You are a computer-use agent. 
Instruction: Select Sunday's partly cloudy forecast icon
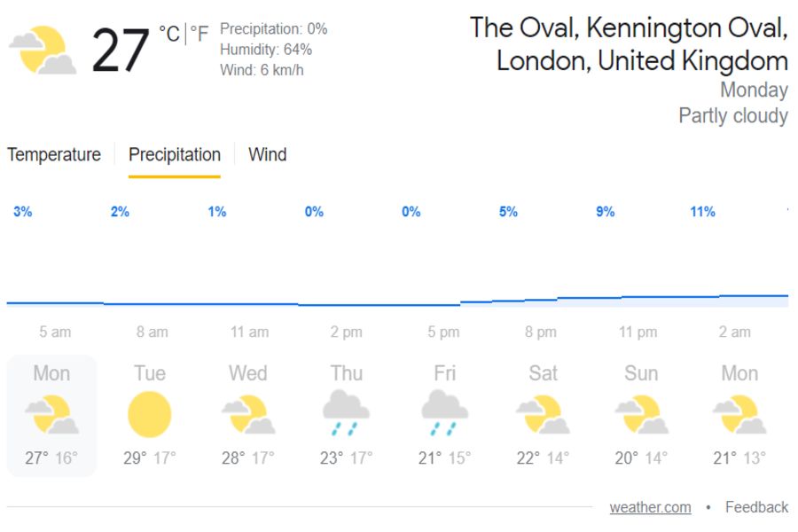(641, 415)
